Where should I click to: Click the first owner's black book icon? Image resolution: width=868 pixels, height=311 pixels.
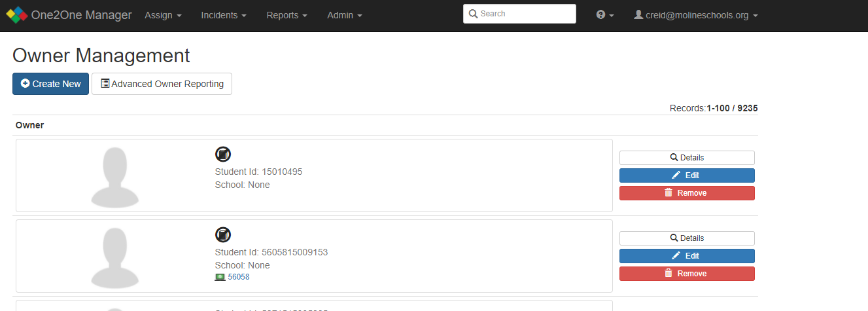(x=223, y=155)
